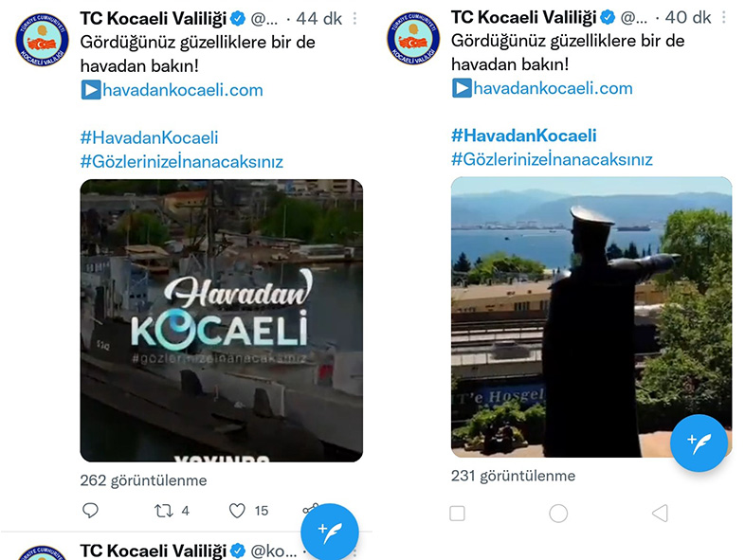Click the reply icon under left tweet

click(90, 510)
